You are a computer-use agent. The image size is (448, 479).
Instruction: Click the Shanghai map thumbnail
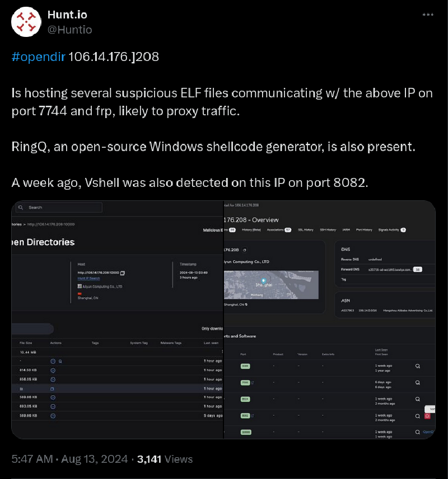coord(270,285)
